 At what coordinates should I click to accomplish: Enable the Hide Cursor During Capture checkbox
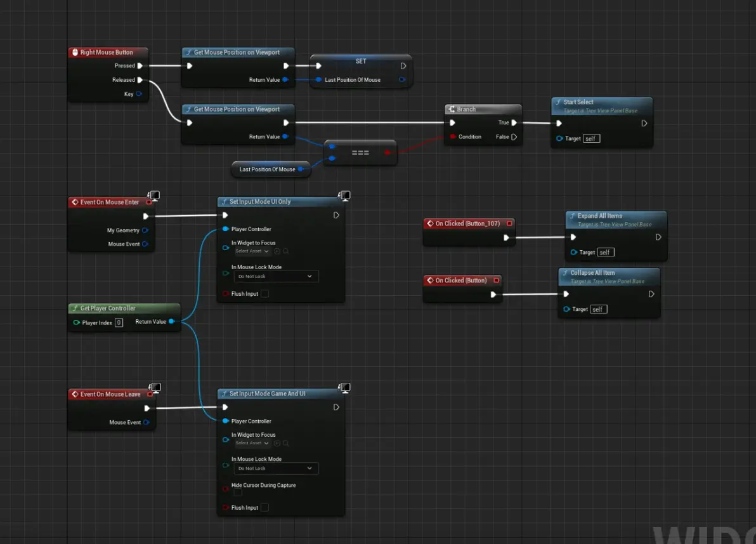238,493
